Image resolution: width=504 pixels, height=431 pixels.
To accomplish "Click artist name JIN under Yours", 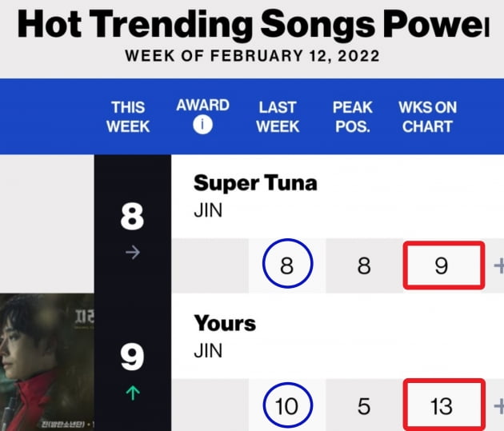I will tap(208, 351).
